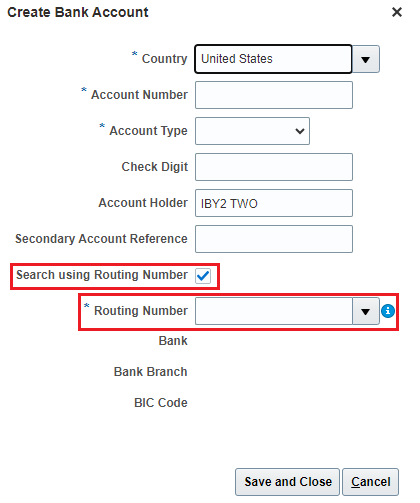Click the Routing Number field label
Viewport: 420px width, 503px height.
click(x=141, y=311)
